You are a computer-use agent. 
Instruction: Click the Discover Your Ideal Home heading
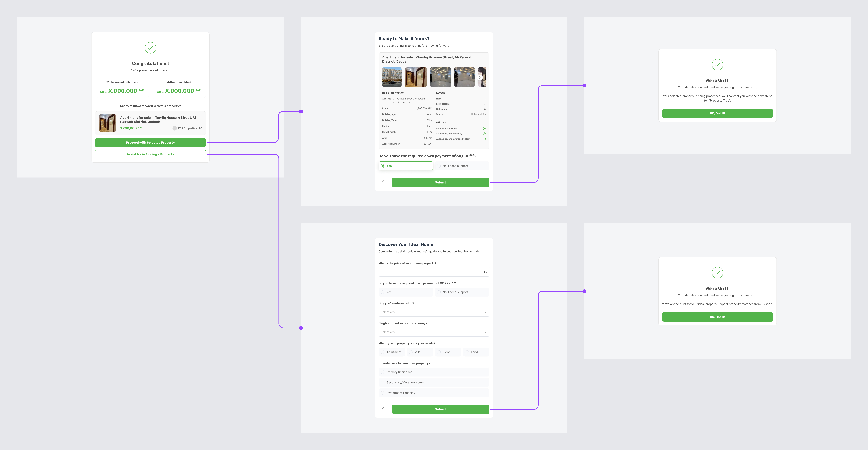pyautogui.click(x=406, y=245)
